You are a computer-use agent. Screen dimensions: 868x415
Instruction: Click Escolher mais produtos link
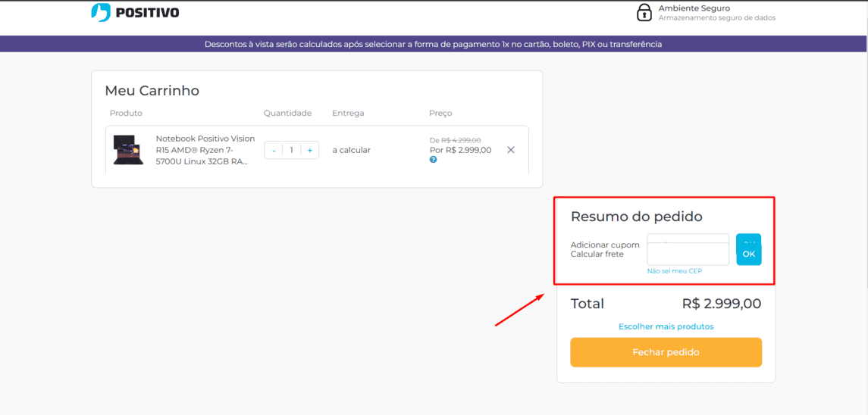click(666, 326)
